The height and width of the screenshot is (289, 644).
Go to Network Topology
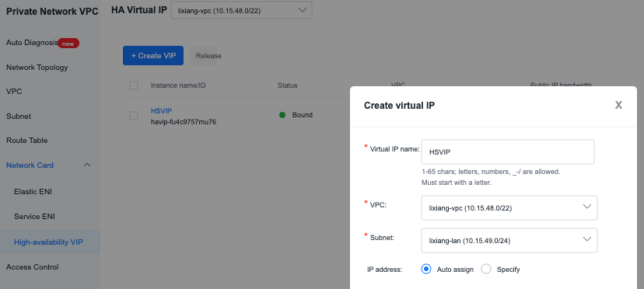click(37, 68)
